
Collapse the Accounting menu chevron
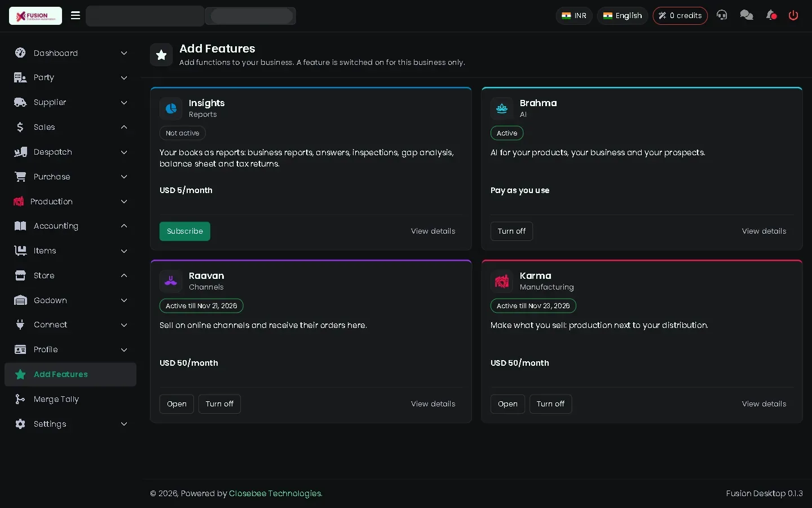124,226
